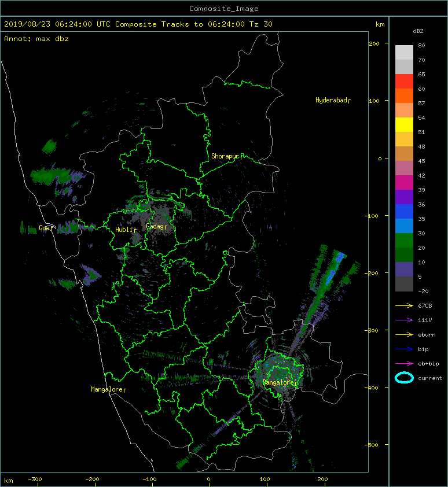Screen dimensions: 448x487
Task: Click the dBZ colorbar heading
Action: 418,31
